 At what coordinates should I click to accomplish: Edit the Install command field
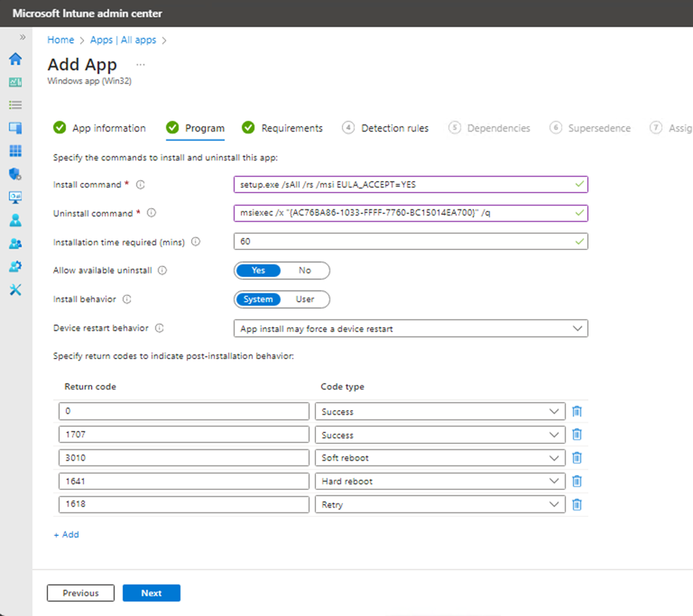(411, 184)
